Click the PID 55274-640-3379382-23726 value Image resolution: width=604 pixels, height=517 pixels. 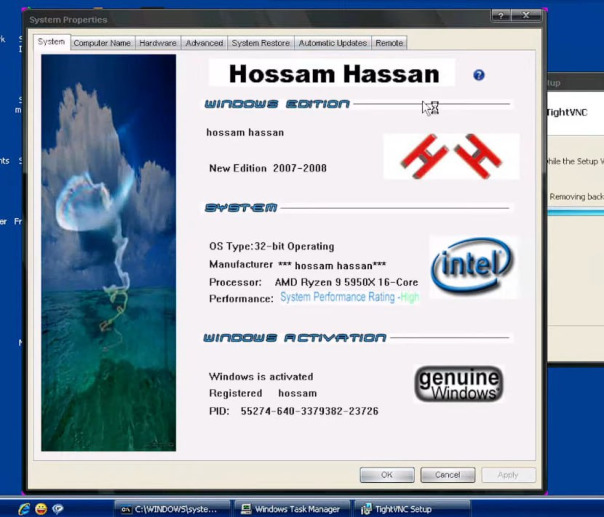tap(309, 411)
